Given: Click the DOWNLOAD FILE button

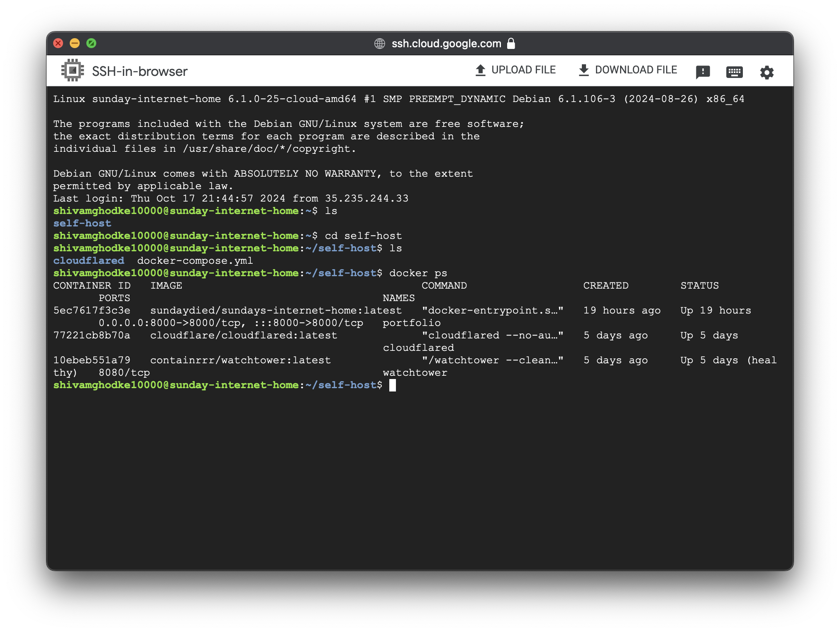Looking at the screenshot, I should coord(628,70).
